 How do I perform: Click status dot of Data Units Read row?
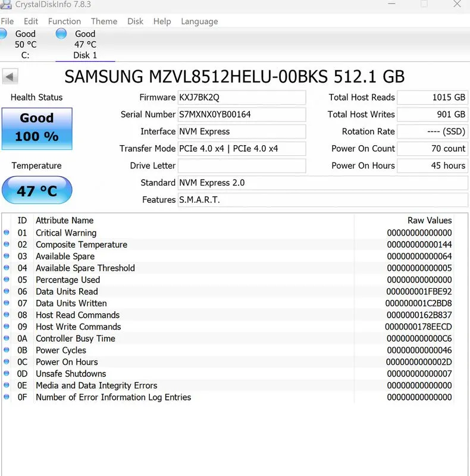pyautogui.click(x=7, y=291)
